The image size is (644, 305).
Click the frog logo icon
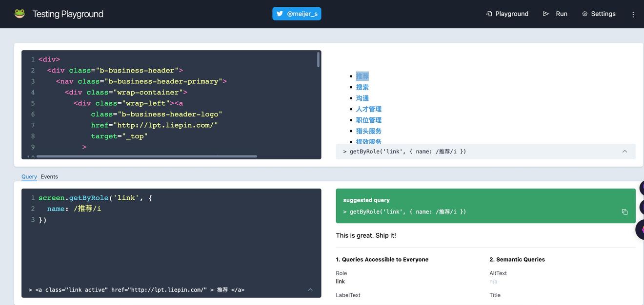[20, 14]
